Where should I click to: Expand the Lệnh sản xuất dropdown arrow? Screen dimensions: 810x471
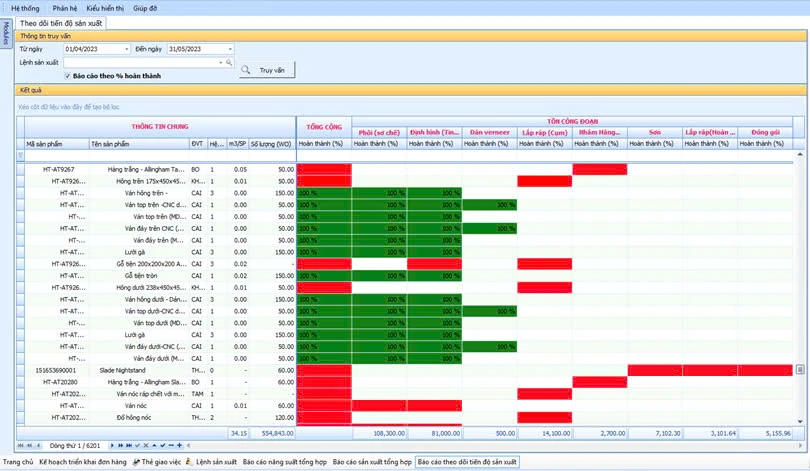[221, 62]
